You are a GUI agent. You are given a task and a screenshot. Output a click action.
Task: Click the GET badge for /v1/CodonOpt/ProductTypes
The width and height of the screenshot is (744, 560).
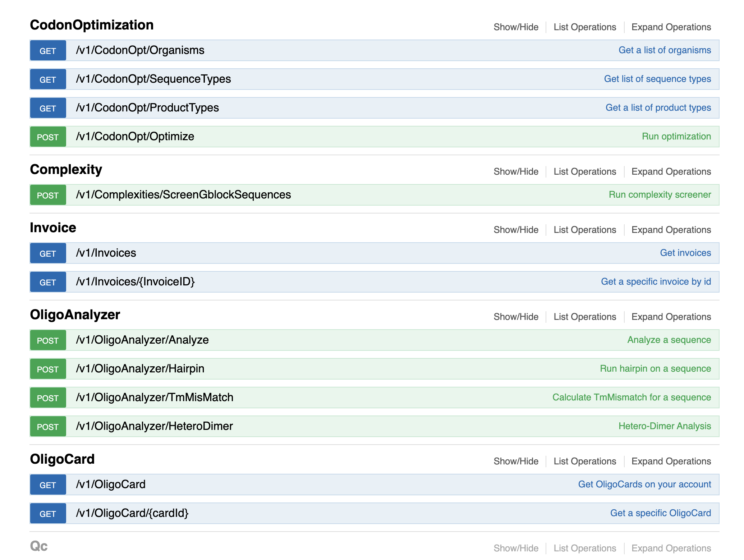(x=48, y=108)
